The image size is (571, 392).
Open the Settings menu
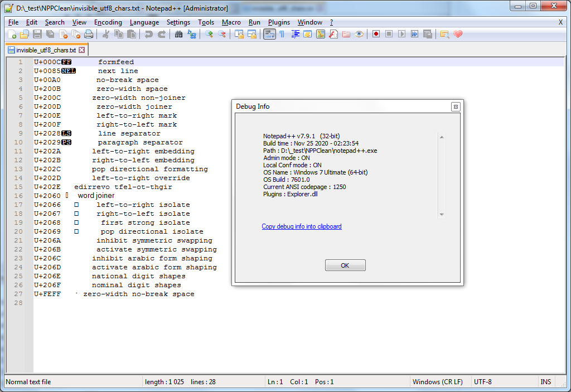pyautogui.click(x=178, y=22)
